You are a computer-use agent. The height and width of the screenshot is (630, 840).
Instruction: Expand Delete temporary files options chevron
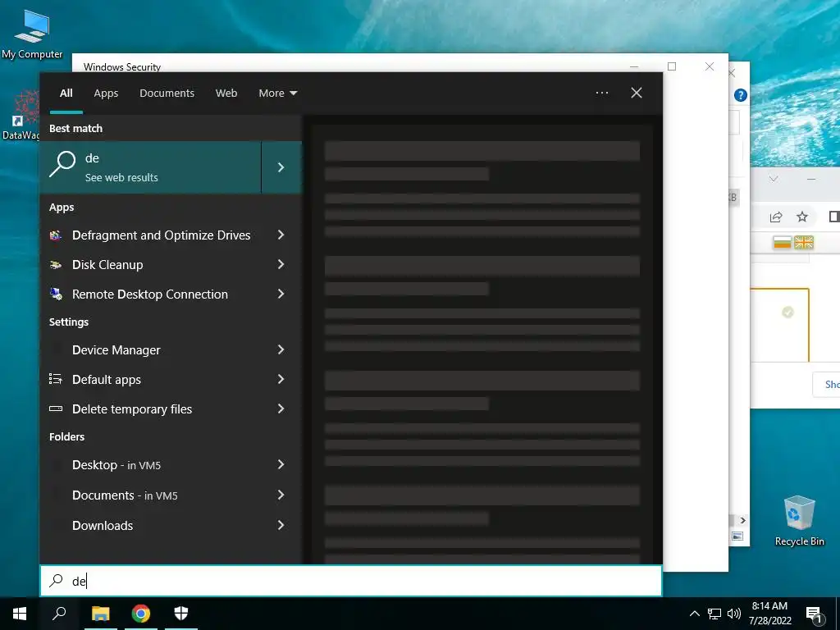pos(281,409)
